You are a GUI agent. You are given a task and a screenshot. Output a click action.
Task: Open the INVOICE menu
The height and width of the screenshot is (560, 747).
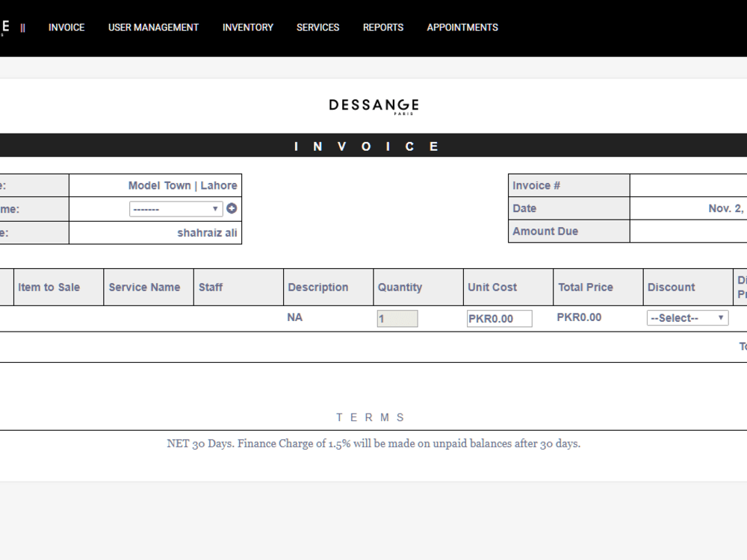point(66,28)
